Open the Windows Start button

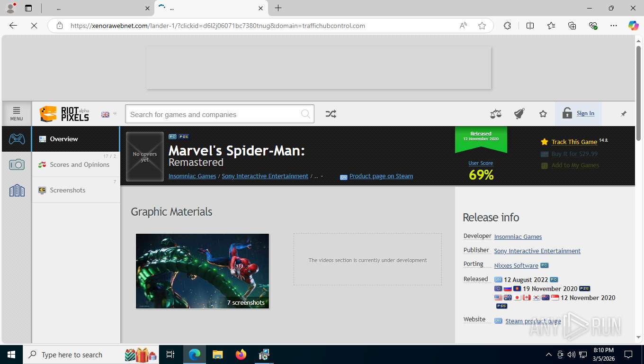pyautogui.click(x=11, y=355)
